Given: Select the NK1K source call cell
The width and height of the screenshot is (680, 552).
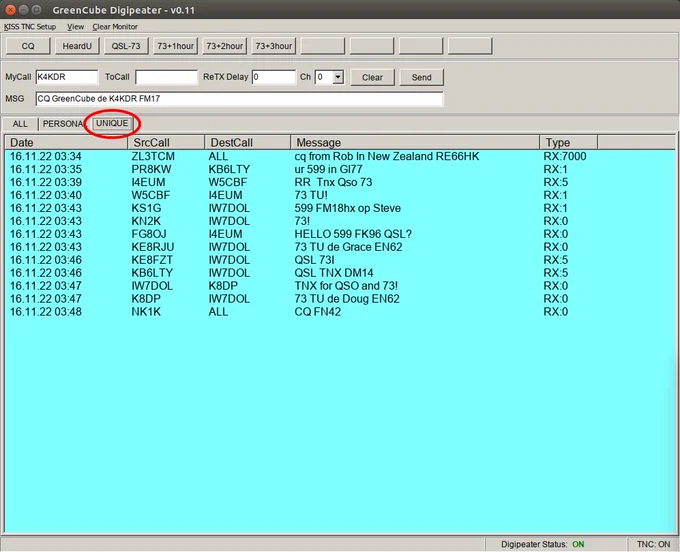Looking at the screenshot, I should coord(146,312).
